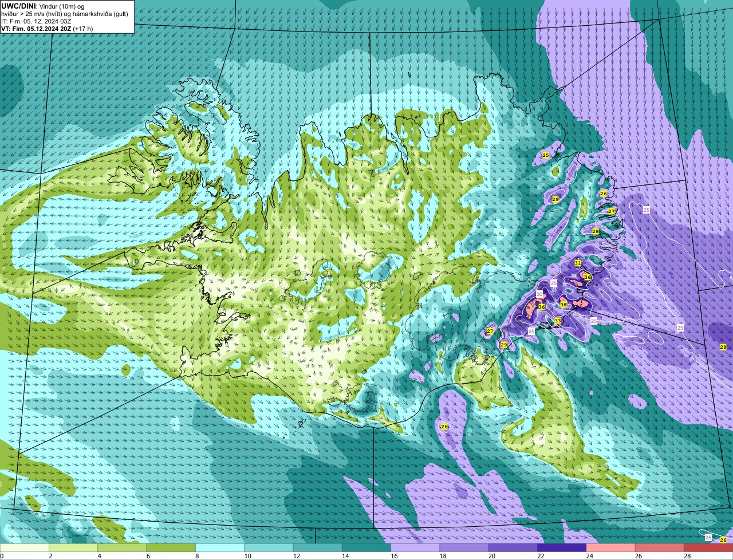Click the legend scale number 24
Screen dimensions: 733x560
coord(589,556)
